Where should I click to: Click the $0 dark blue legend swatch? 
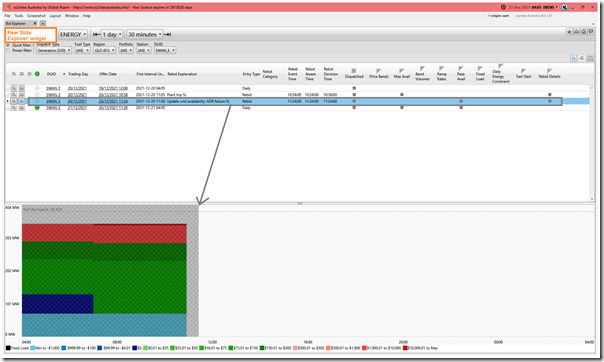click(x=134, y=348)
